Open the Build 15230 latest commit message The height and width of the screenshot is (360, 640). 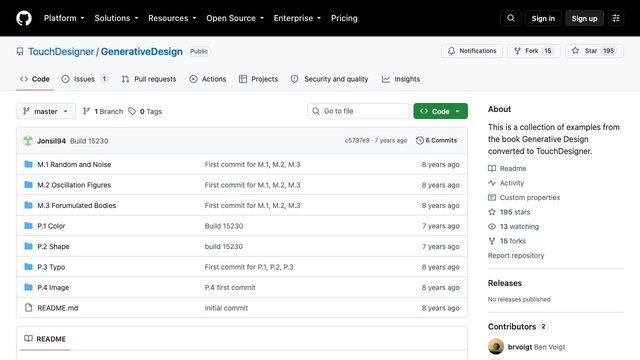tap(89, 141)
